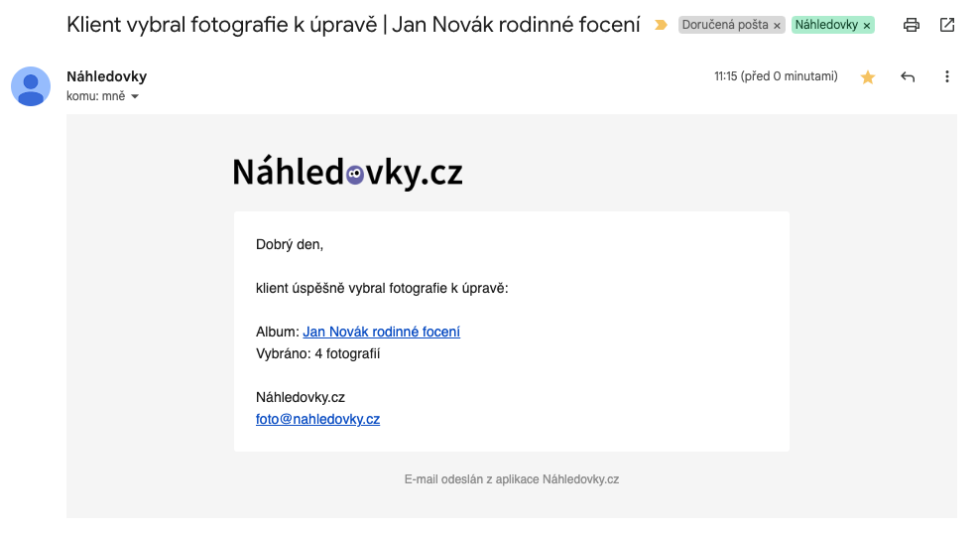Viewport: 980px width, 536px height.
Task: Open the Jan Novák rodinné focení album link
Action: [x=381, y=332]
